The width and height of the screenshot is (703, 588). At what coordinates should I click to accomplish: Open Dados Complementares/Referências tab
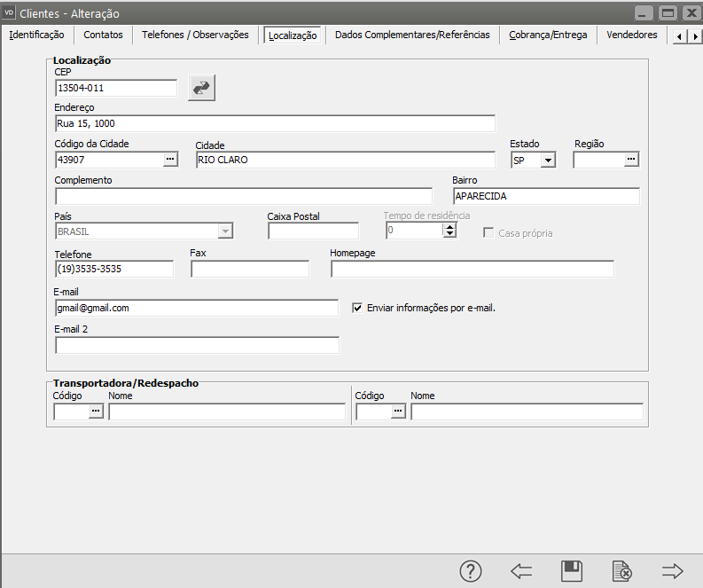coord(412,35)
